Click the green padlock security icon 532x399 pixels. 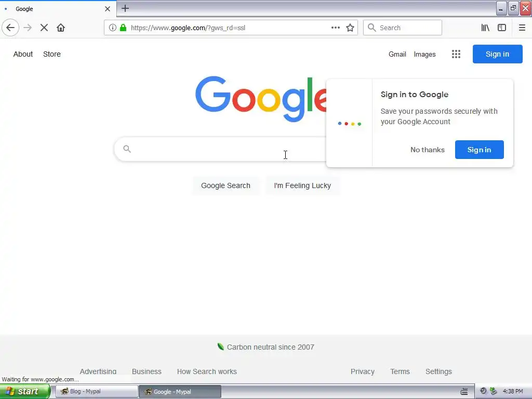(123, 28)
